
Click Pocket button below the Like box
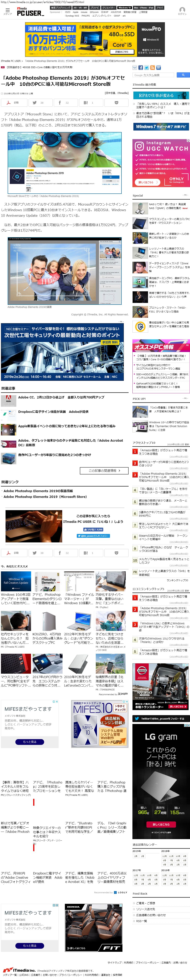116,553
